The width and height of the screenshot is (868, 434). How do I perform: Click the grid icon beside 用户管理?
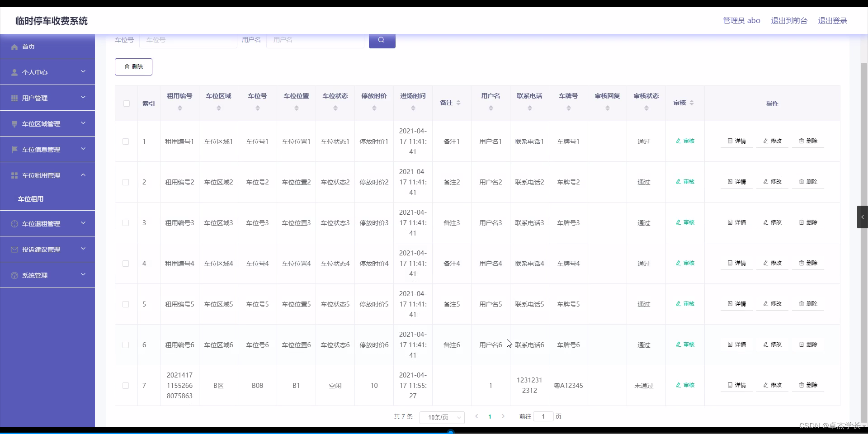pos(14,98)
